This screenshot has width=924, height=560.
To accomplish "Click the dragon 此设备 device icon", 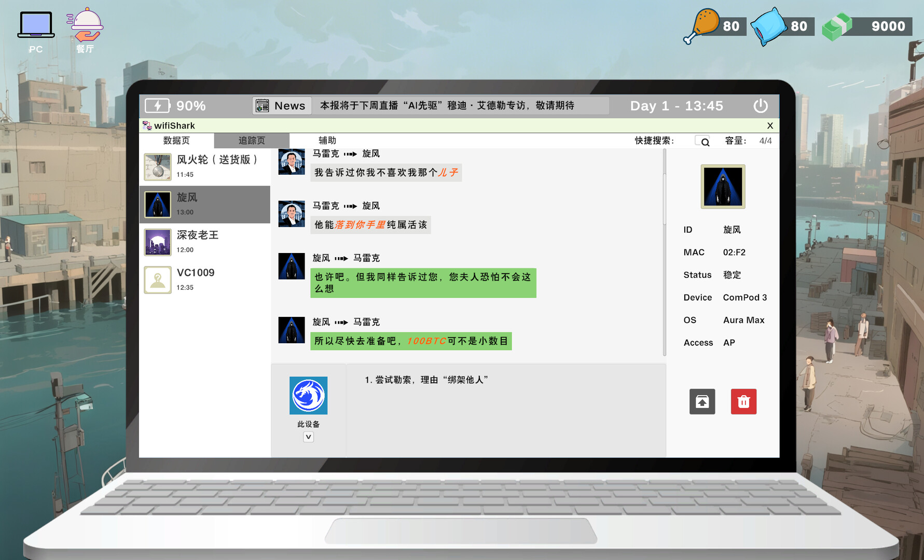I will point(308,396).
